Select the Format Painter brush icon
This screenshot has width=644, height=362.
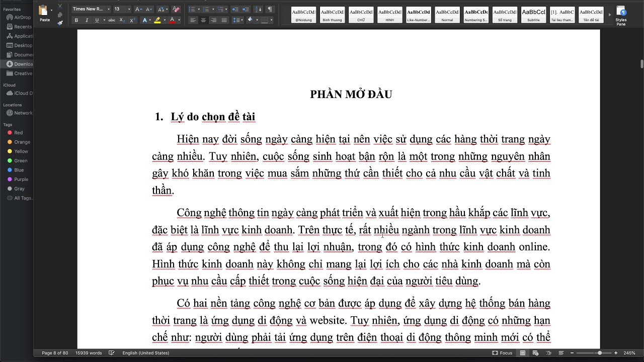coord(60,22)
